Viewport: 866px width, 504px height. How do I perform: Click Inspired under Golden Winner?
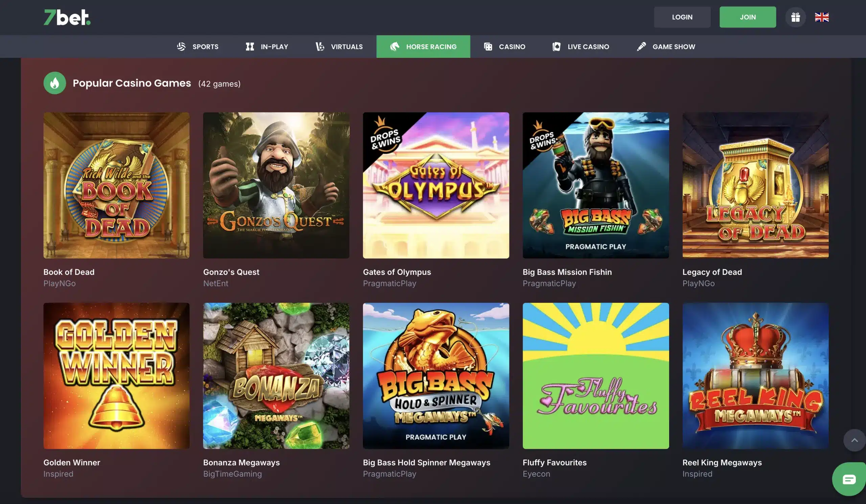tap(58, 474)
